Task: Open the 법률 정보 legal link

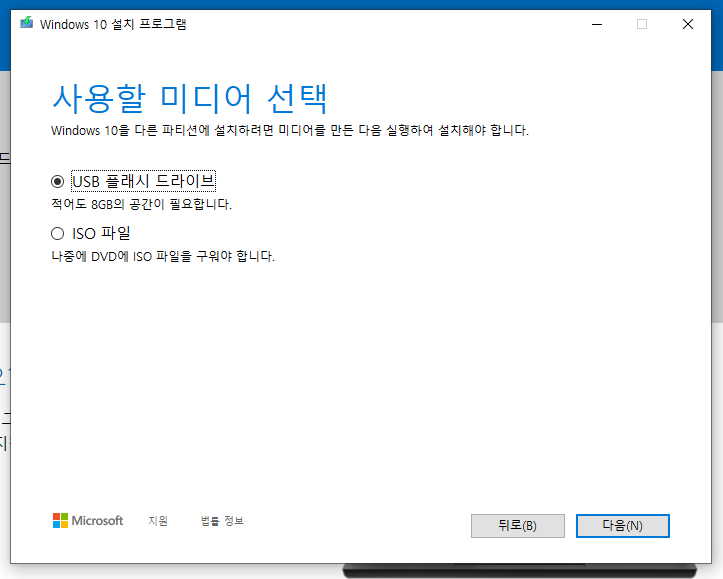Action: pyautogui.click(x=222, y=521)
